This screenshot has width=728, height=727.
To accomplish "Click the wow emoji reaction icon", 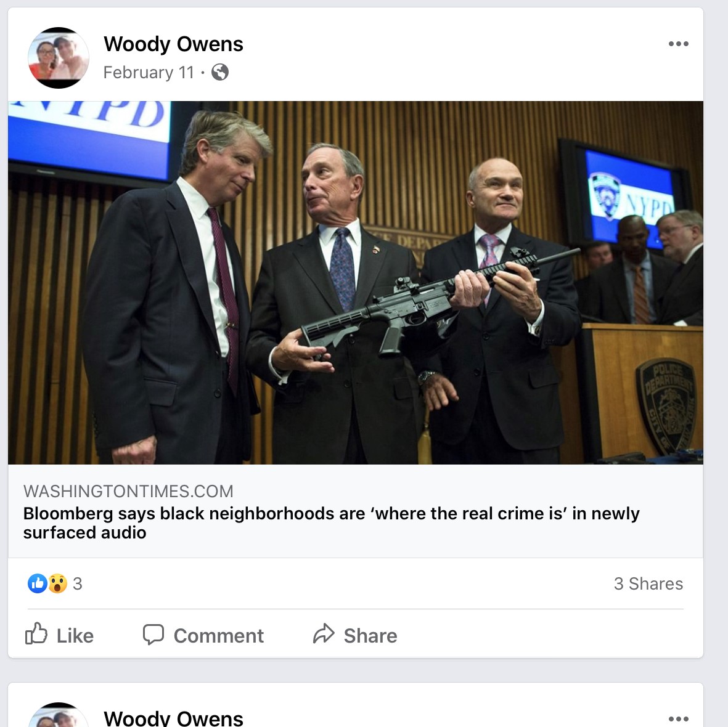I will [x=57, y=583].
